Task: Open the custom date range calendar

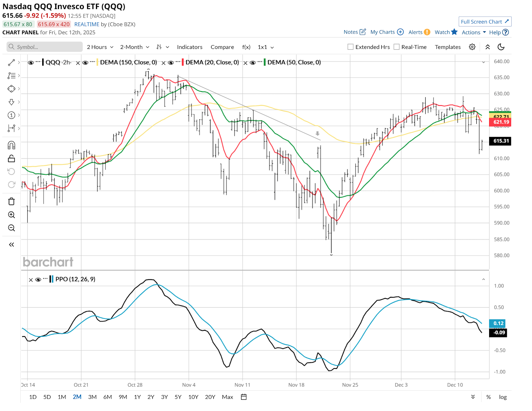Action: (x=244, y=397)
